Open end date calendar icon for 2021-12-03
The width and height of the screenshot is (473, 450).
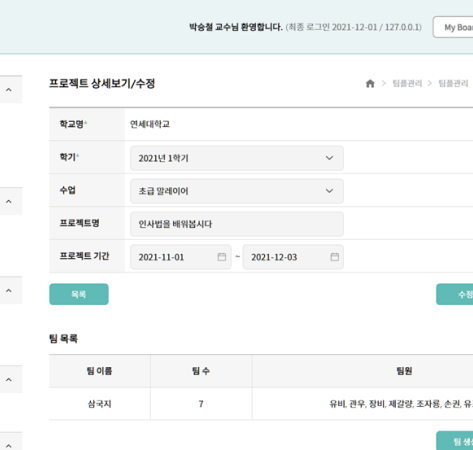click(x=335, y=257)
